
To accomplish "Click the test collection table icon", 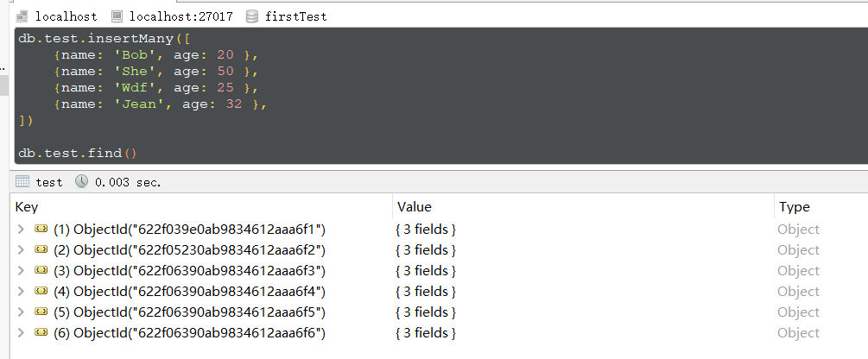I will tap(22, 182).
